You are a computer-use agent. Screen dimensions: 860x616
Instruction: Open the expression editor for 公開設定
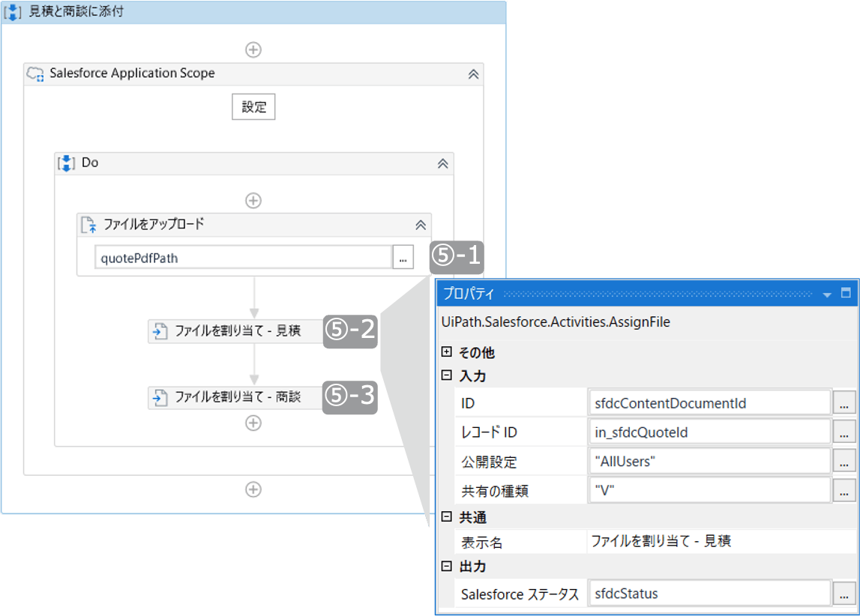[844, 462]
